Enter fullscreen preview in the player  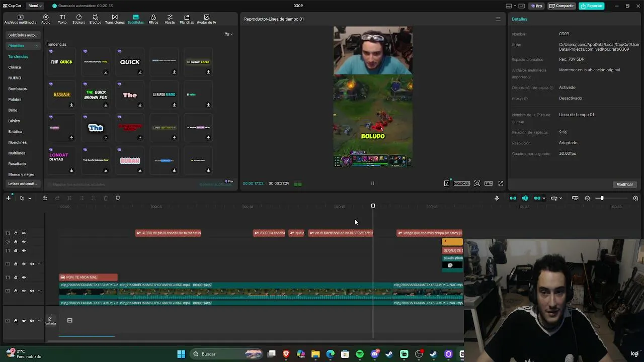[x=501, y=184]
